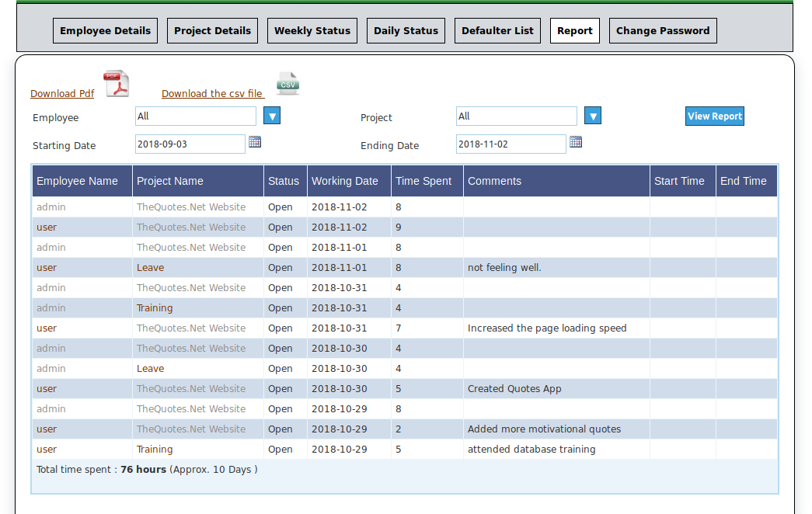Click user in the 'not feeling well.' row

(x=47, y=268)
